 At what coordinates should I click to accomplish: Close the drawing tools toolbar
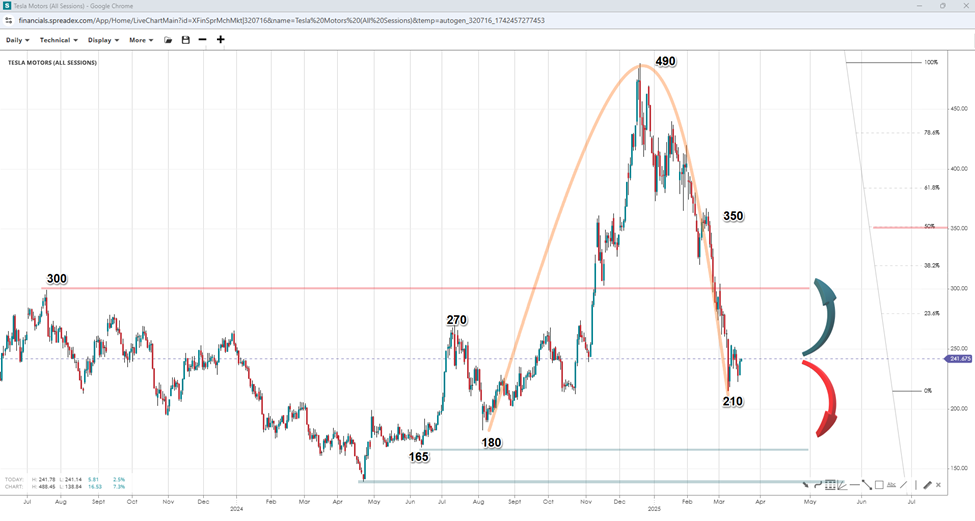(938, 485)
